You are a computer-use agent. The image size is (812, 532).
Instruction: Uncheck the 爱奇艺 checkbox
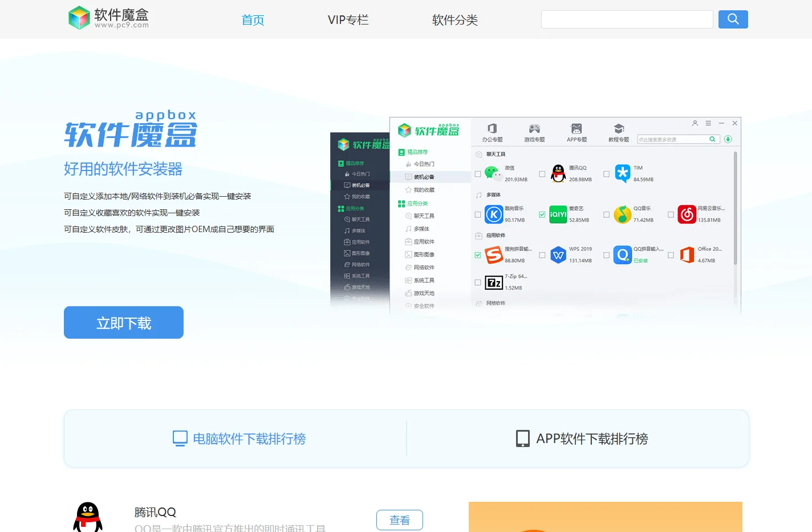[x=542, y=215]
